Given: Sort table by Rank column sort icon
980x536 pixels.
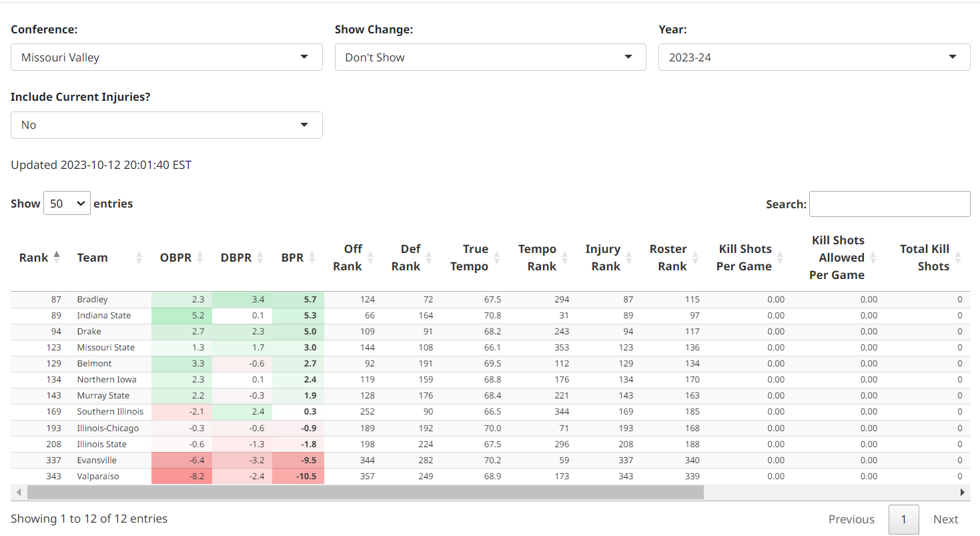Looking at the screenshot, I should tap(57, 258).
